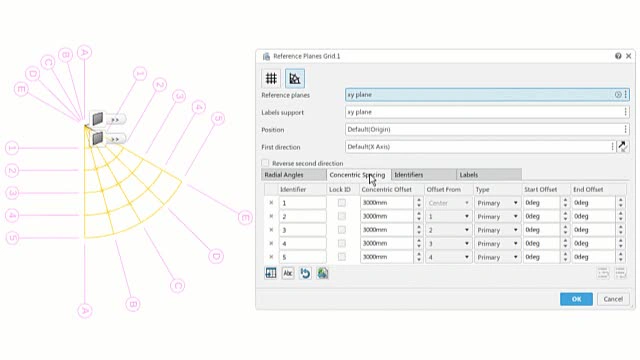Click Concentric Offset stepper for row 1
The width and height of the screenshot is (640, 360).
click(419, 203)
